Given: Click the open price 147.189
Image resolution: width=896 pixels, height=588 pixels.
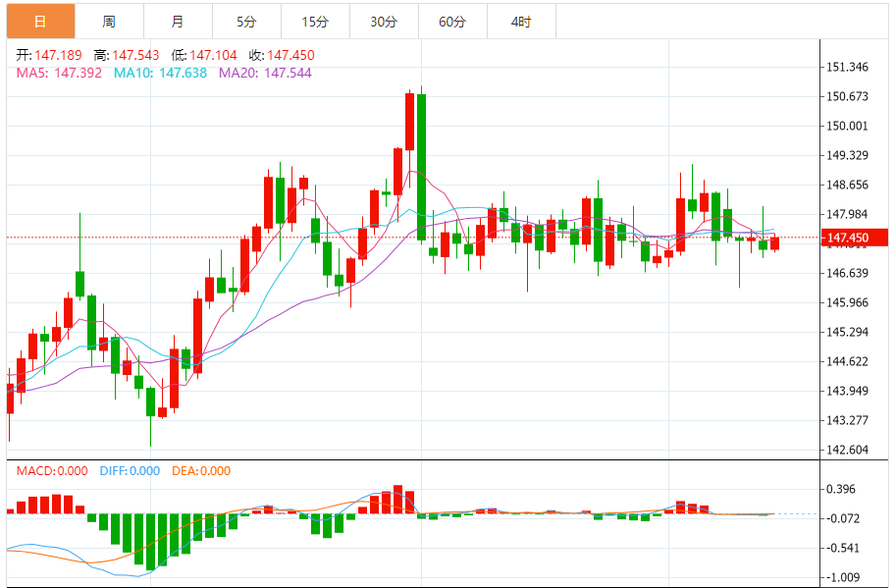Looking at the screenshot, I should 58,55.
